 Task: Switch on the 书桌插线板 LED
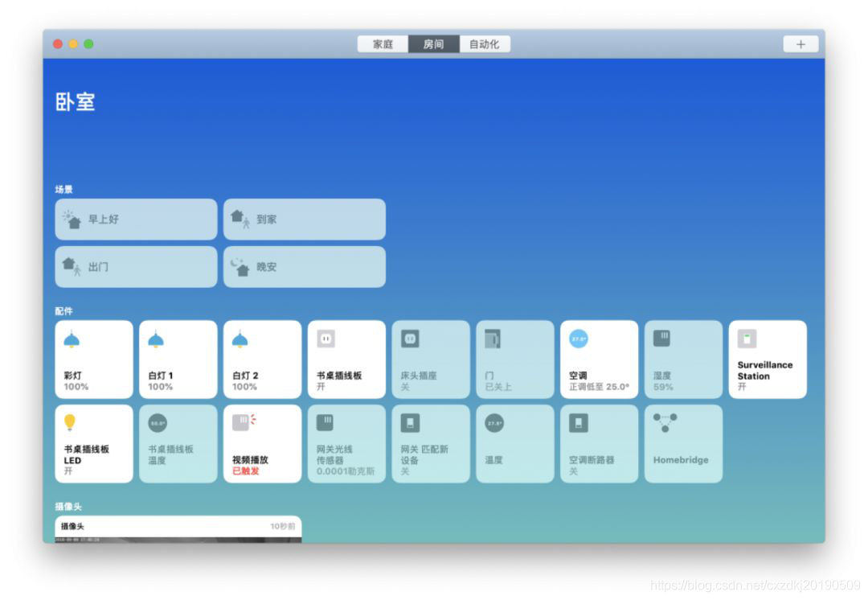coord(93,443)
